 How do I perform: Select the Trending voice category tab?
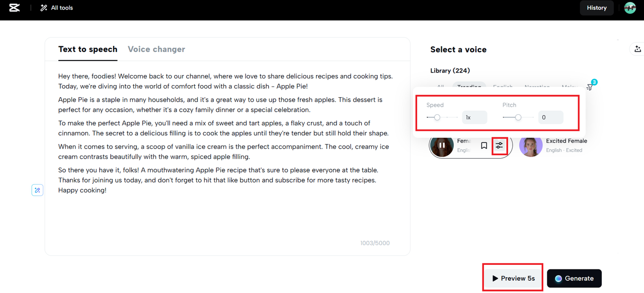[x=469, y=86]
